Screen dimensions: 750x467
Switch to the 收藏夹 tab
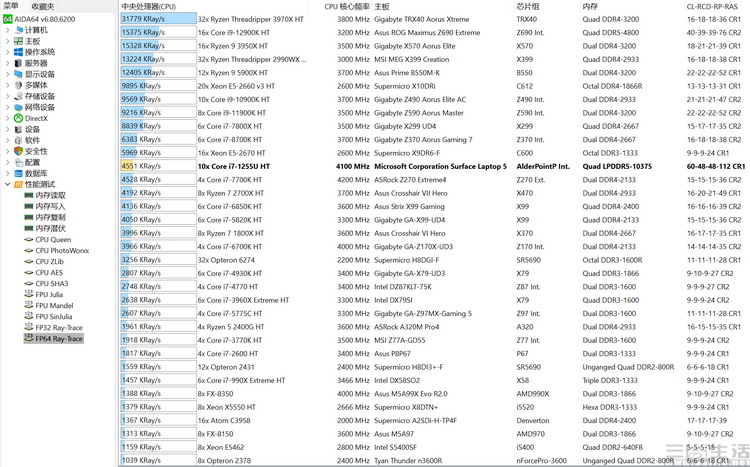tap(43, 6)
